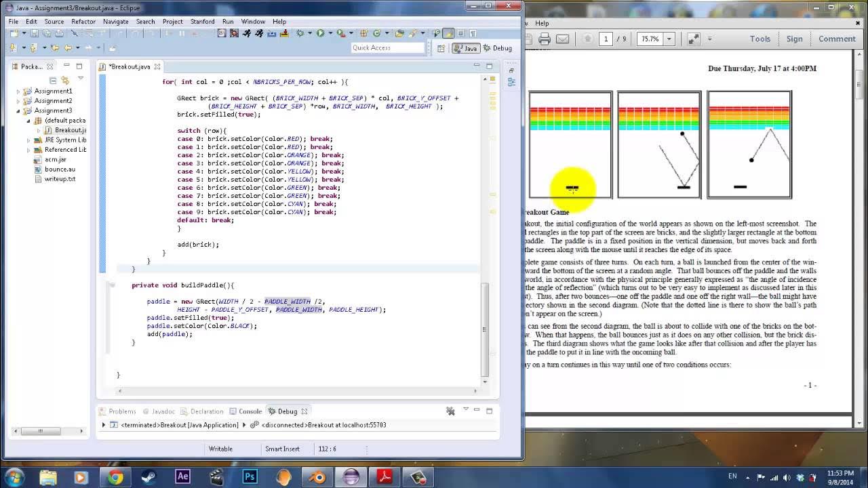Switch to the Debug perspective
Screen dimensions: 868x488
pos(497,48)
